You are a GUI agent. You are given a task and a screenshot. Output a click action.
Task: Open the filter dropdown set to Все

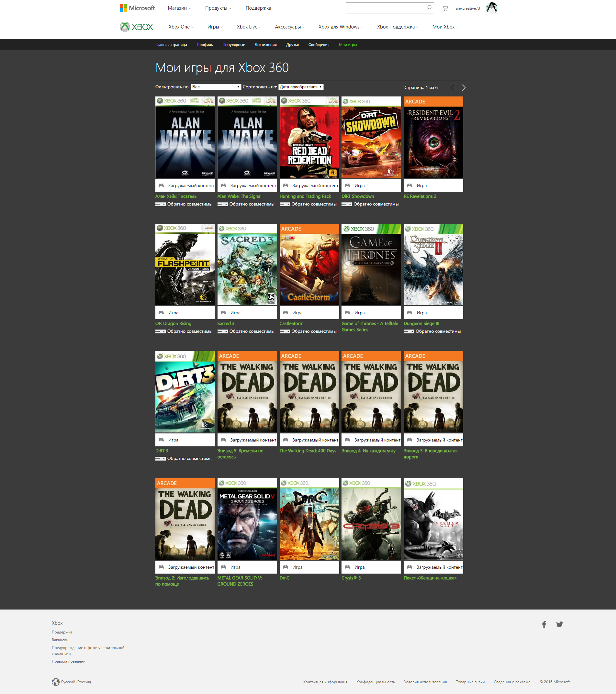(216, 87)
